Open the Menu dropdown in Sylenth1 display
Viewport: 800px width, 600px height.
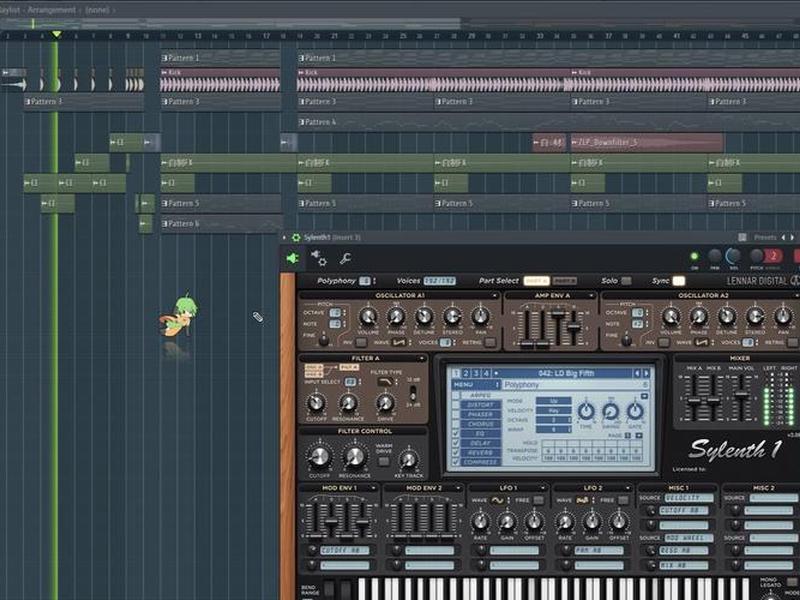coord(476,385)
